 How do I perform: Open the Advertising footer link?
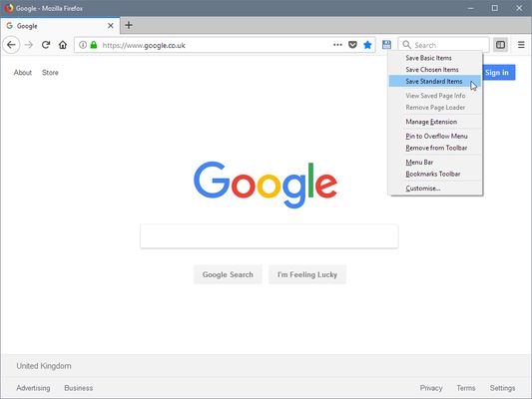pos(33,388)
